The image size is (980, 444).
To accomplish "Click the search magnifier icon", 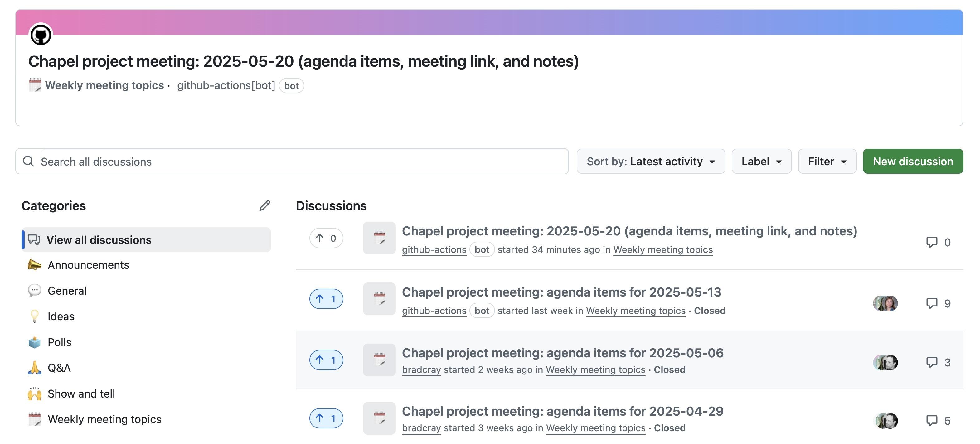I will 28,161.
